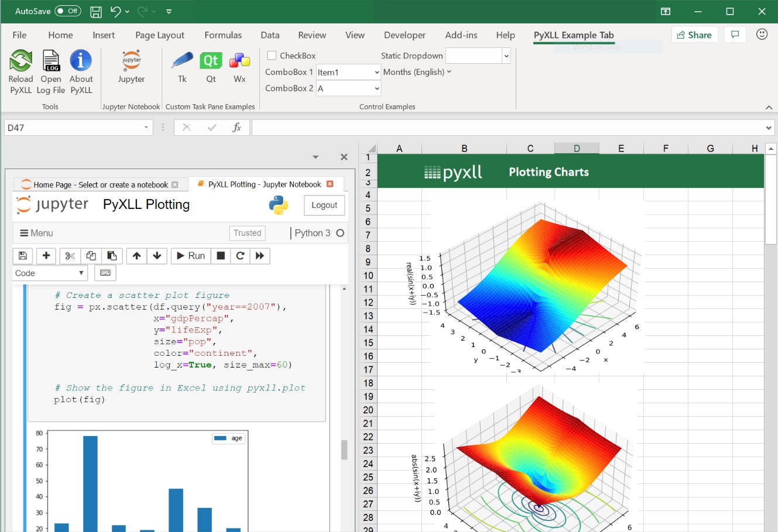Open the ComboBox 2 dropdown
This screenshot has height=532, width=778.
point(377,88)
